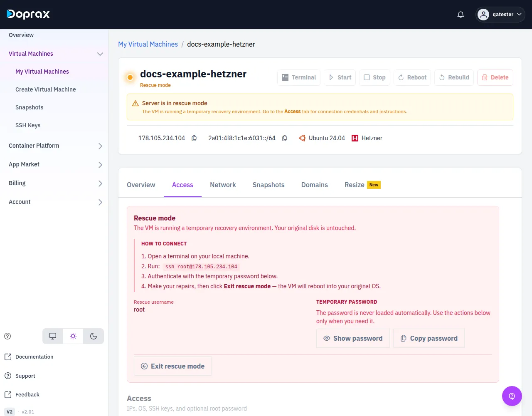This screenshot has width=532, height=416.
Task: Go to the Domains tab
Action: [x=315, y=185]
